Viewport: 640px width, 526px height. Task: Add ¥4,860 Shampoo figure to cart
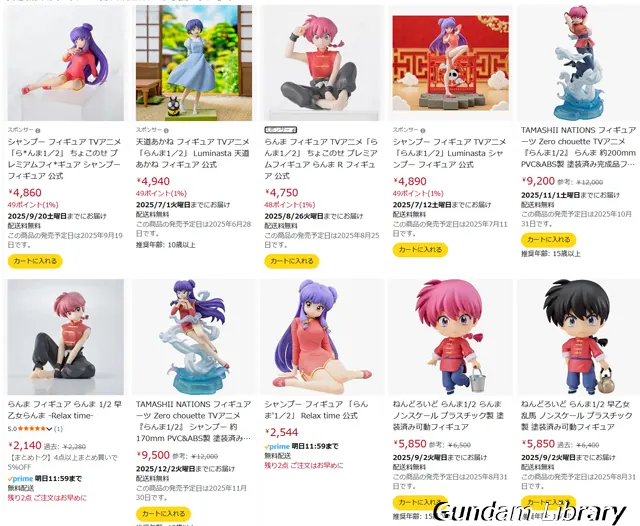tap(35, 261)
